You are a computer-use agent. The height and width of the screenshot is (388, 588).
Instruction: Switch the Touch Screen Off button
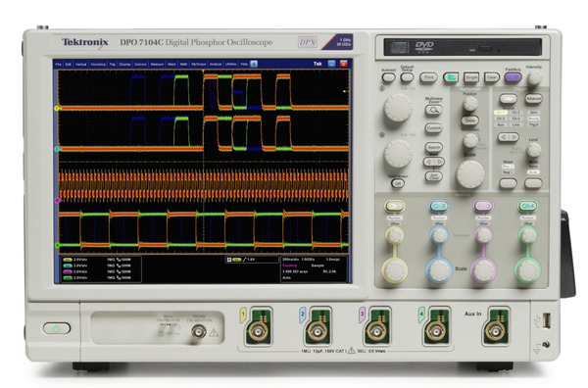coord(398,183)
